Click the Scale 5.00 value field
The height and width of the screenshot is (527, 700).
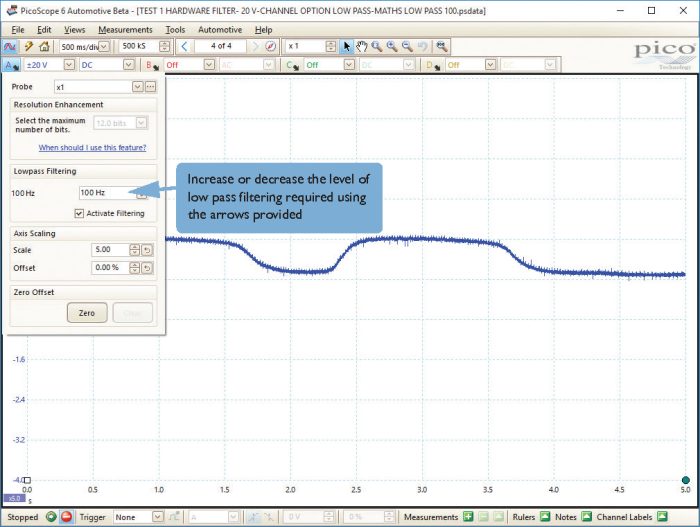click(x=110, y=250)
